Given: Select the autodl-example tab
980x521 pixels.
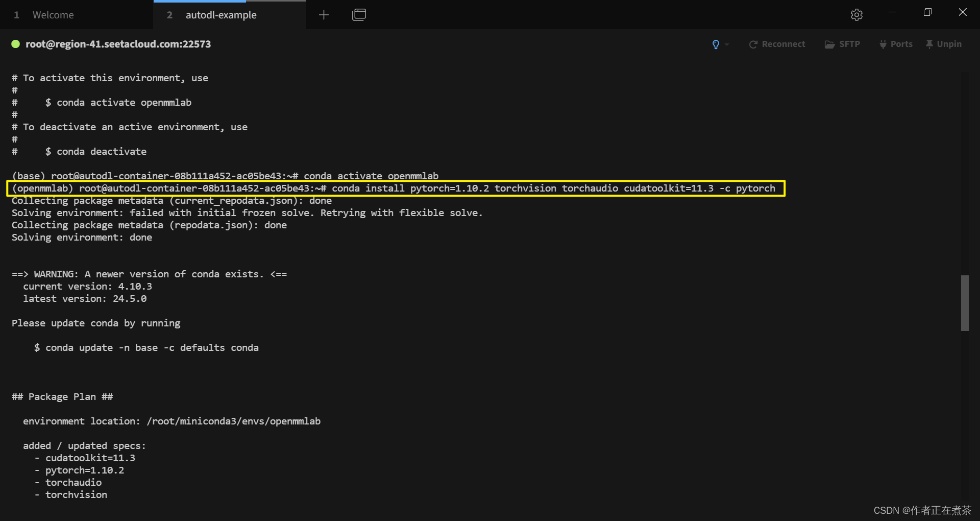Looking at the screenshot, I should [x=230, y=15].
